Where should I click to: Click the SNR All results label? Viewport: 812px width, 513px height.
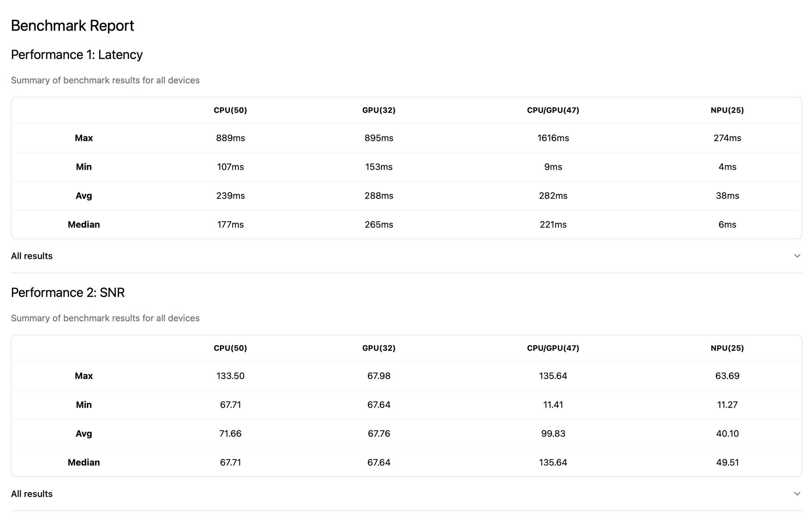(x=32, y=494)
